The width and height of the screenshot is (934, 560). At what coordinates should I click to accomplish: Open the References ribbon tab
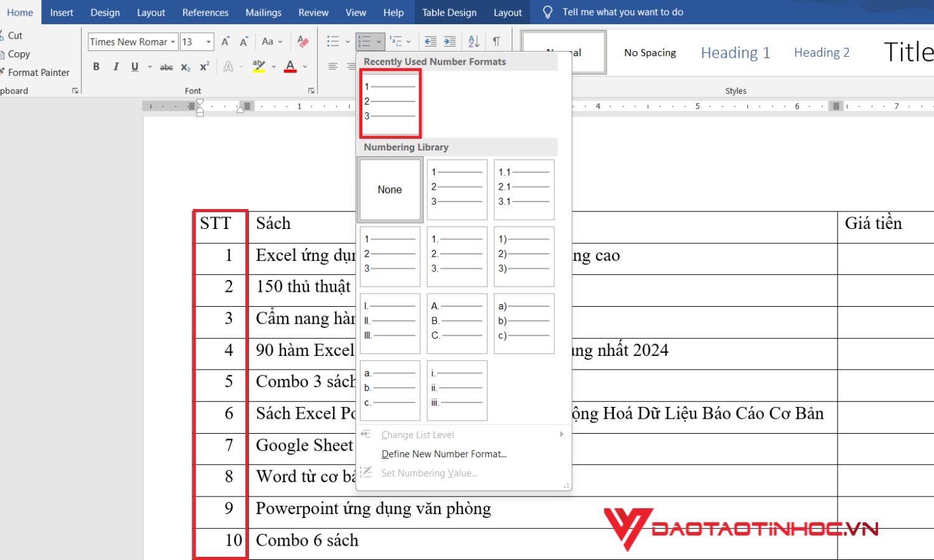[x=205, y=12]
